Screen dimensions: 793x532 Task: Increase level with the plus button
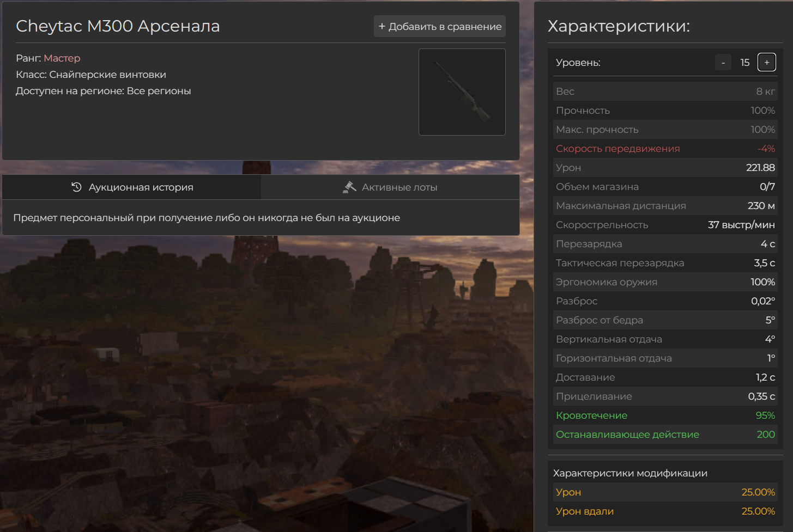click(x=766, y=63)
